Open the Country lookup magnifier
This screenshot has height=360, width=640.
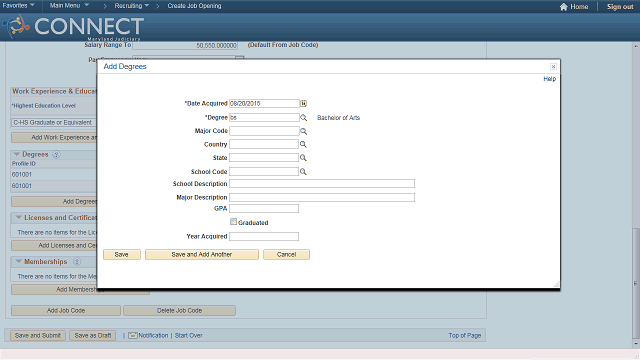point(303,144)
